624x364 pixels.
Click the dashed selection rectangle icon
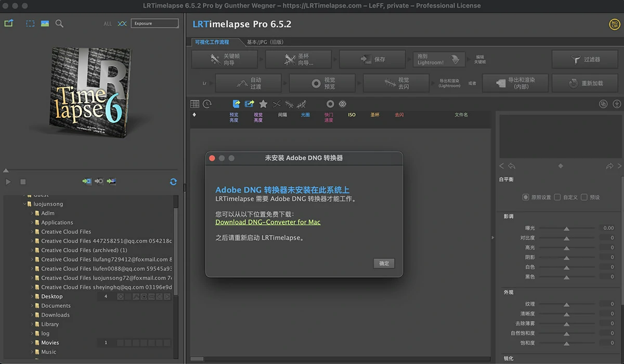(31, 23)
